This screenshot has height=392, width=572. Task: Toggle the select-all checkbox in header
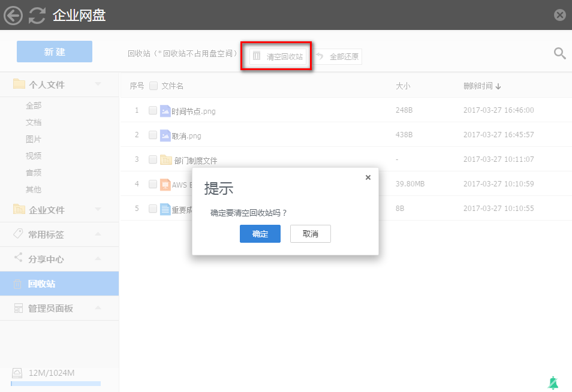tap(153, 86)
